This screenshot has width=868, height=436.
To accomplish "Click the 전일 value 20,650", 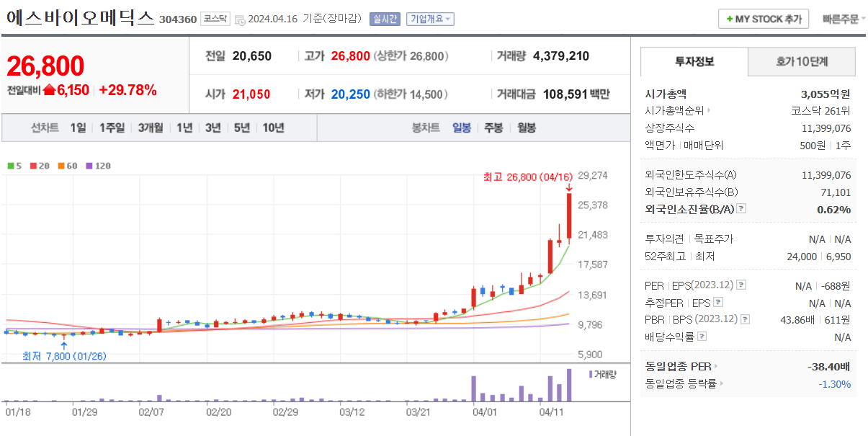I will (252, 56).
